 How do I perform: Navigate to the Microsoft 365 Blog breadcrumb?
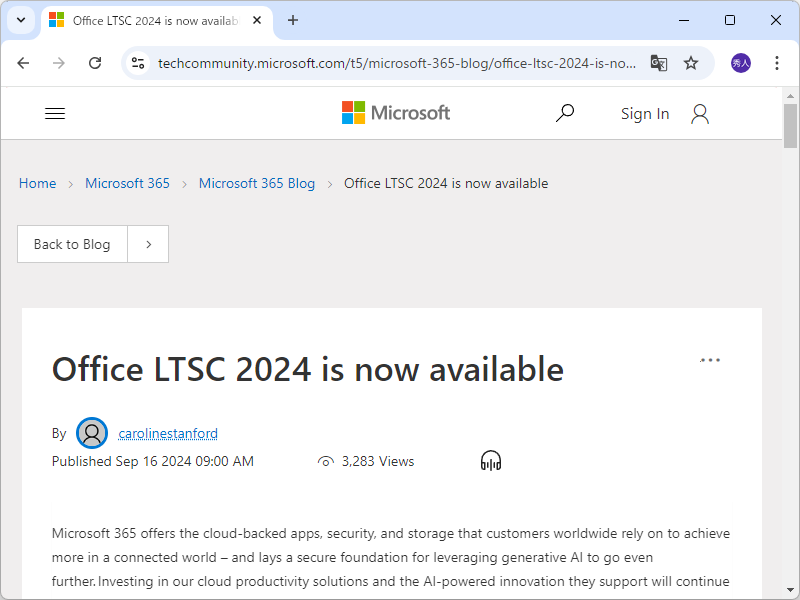[256, 183]
